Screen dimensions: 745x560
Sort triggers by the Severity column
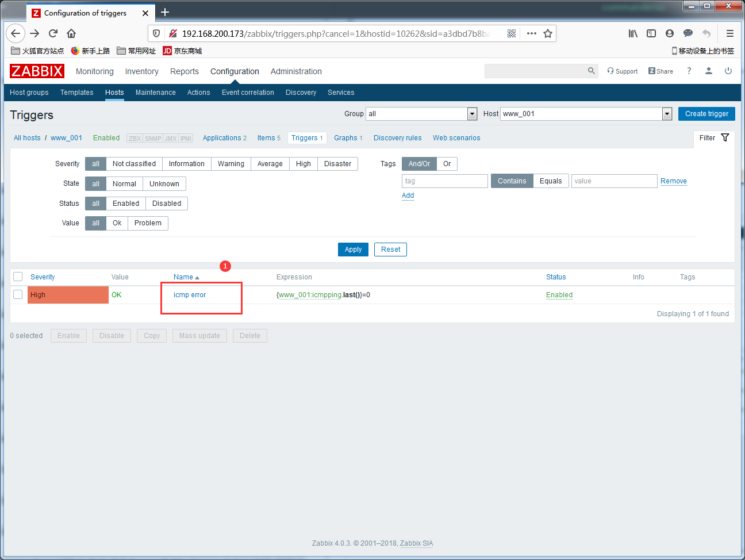point(43,277)
